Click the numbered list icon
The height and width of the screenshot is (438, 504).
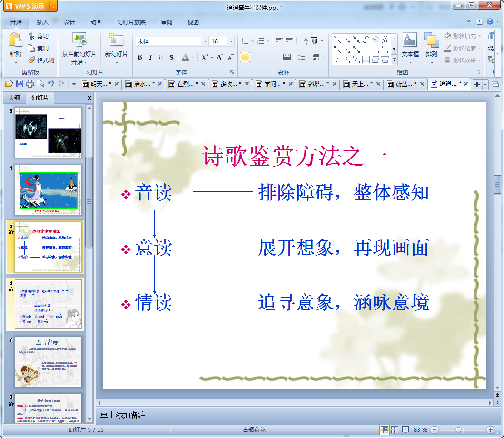[261, 41]
